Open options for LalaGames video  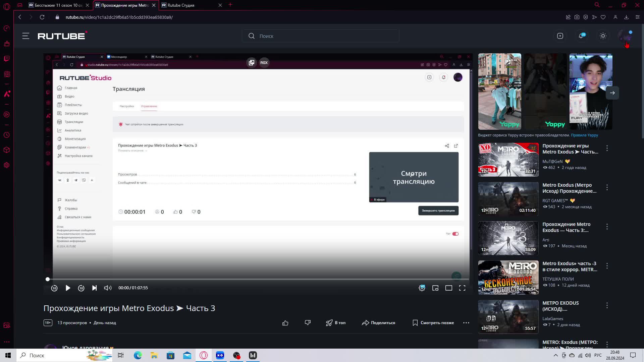(607, 305)
